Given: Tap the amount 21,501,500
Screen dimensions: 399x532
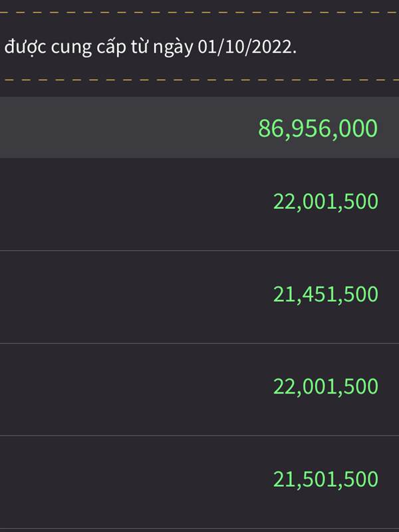Looking at the screenshot, I should [x=325, y=479].
